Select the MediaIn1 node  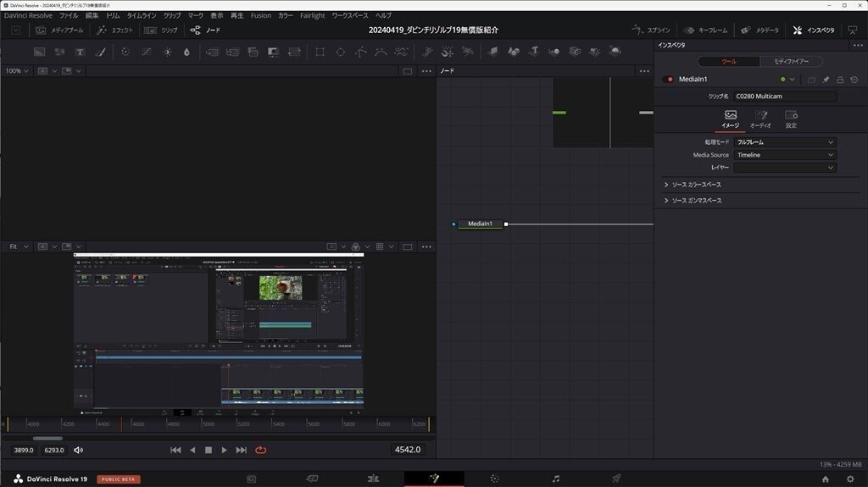480,224
